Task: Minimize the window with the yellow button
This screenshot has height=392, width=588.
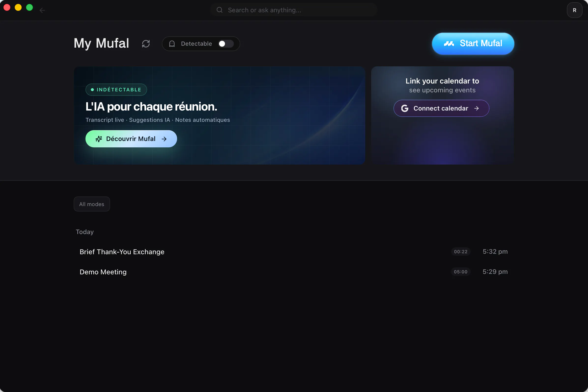Action: pos(18,8)
